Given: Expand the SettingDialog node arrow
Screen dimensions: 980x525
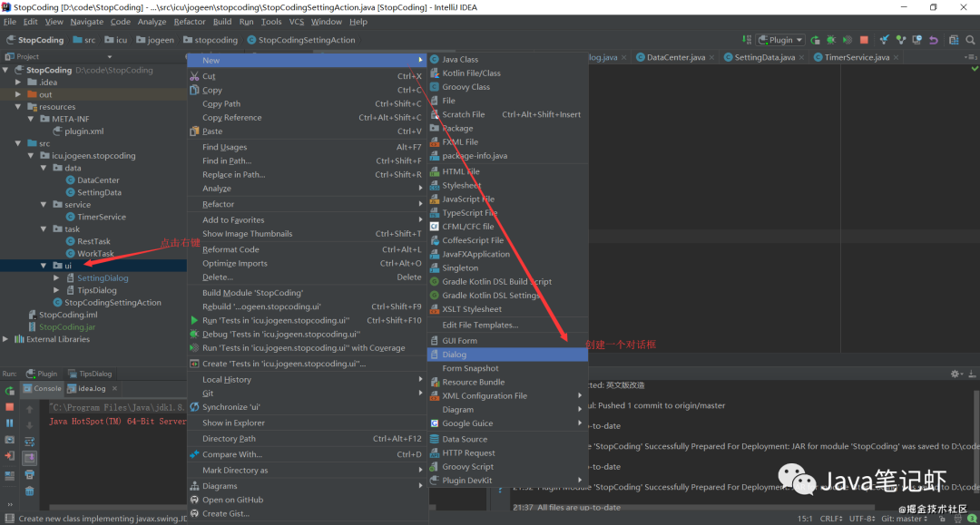Looking at the screenshot, I should (56, 277).
